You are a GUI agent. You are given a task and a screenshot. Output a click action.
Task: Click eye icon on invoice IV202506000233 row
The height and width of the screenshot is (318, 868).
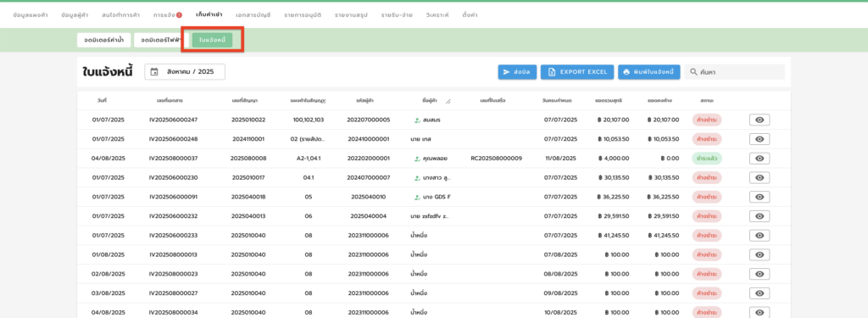pyautogui.click(x=759, y=236)
